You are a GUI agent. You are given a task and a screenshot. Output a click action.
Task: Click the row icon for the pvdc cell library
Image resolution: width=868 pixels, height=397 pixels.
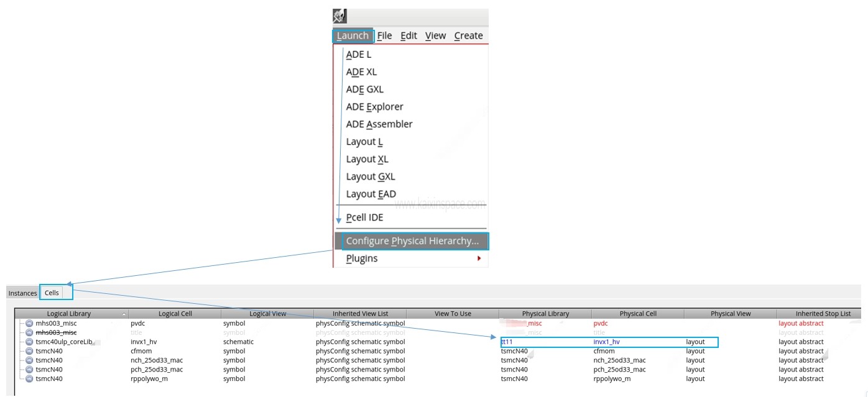click(29, 323)
